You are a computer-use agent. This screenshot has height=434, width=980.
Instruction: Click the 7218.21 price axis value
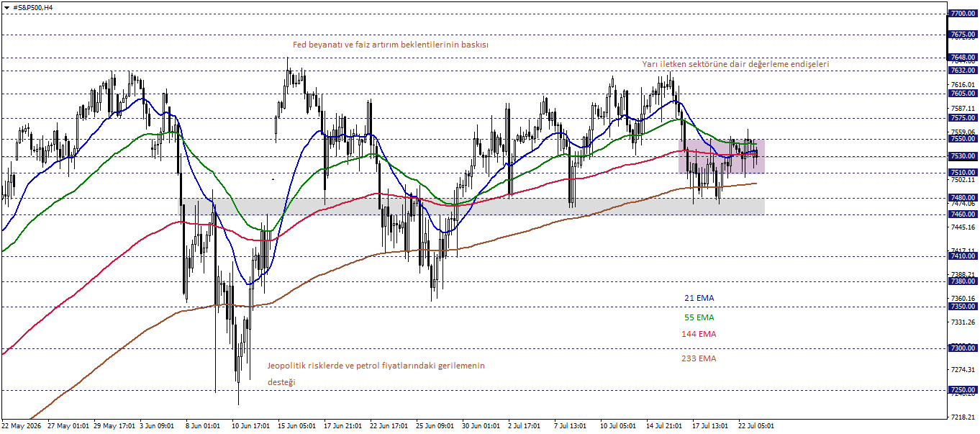[x=962, y=417]
